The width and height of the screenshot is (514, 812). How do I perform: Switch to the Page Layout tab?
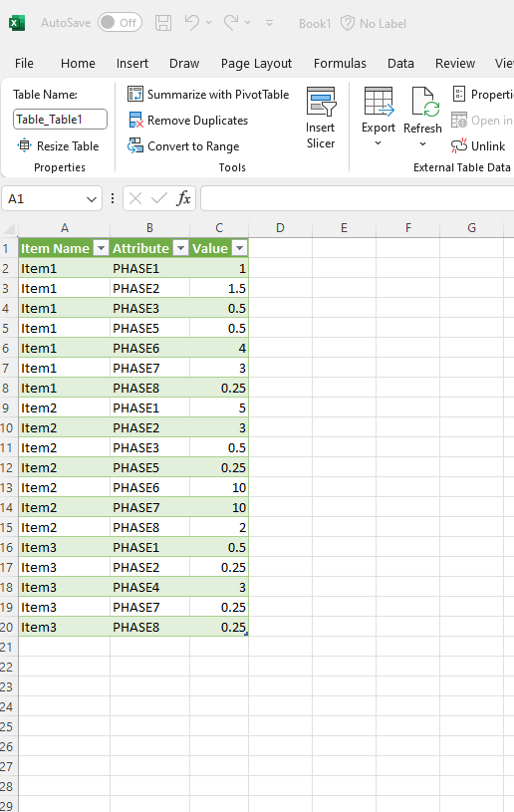(256, 63)
